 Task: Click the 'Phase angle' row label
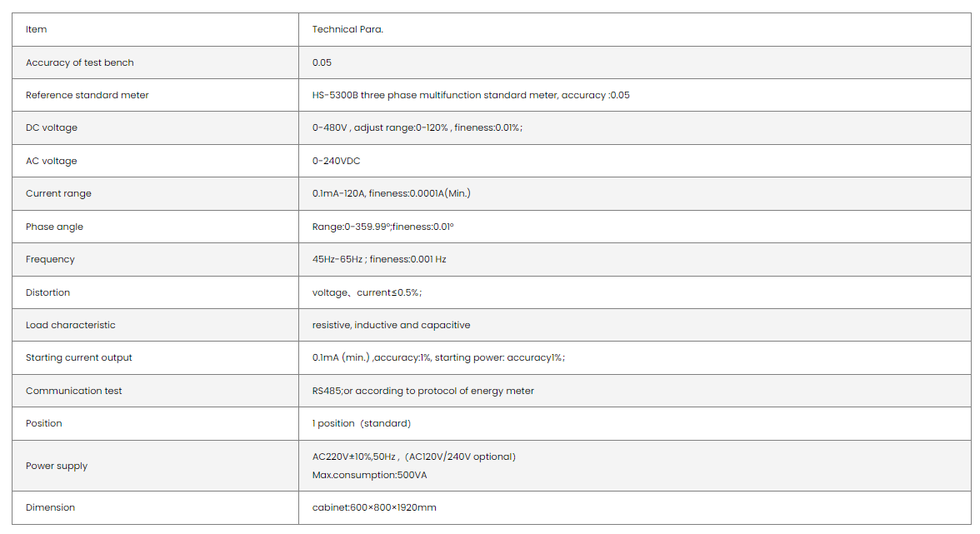pos(54,227)
